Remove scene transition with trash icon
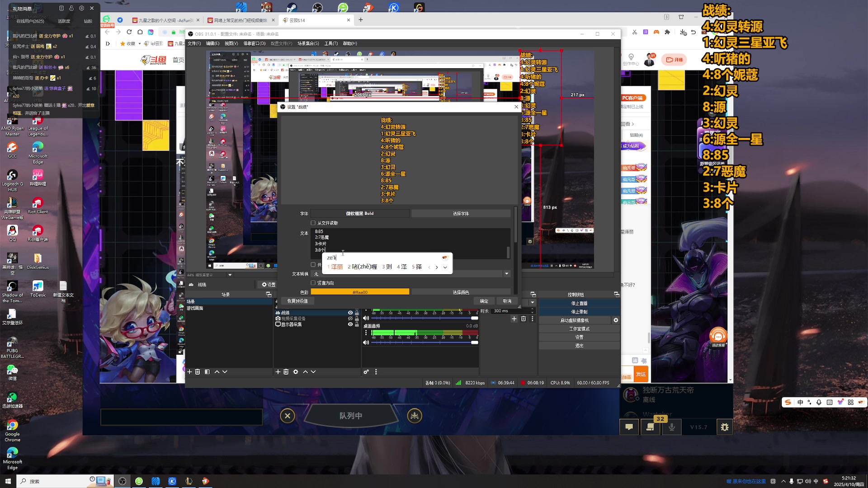The height and width of the screenshot is (488, 868). coord(524,319)
